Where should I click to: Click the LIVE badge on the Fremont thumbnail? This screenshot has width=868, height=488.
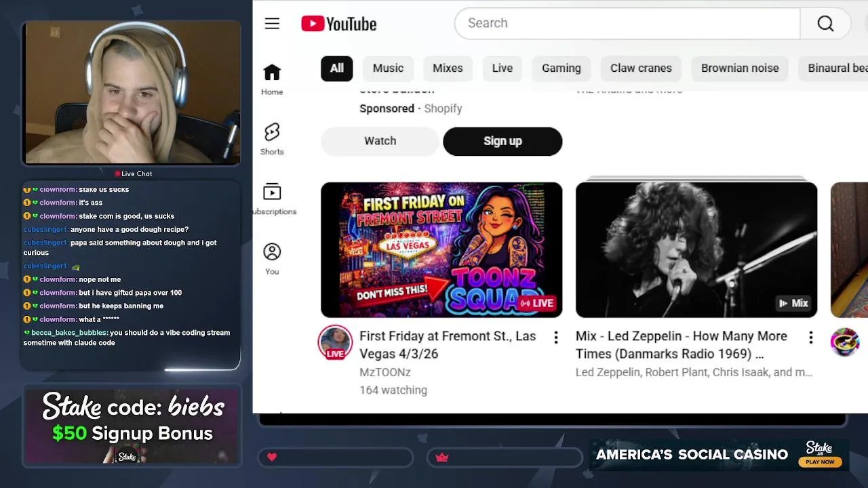pyautogui.click(x=537, y=303)
